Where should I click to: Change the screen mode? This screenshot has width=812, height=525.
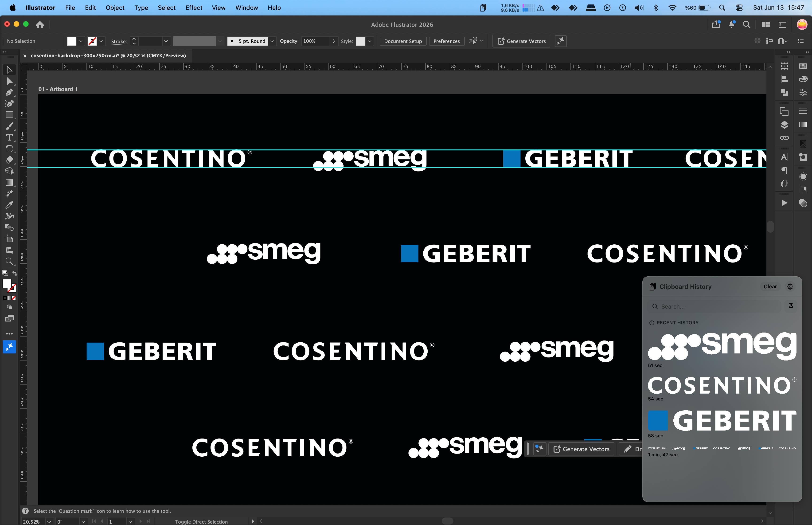(x=9, y=319)
